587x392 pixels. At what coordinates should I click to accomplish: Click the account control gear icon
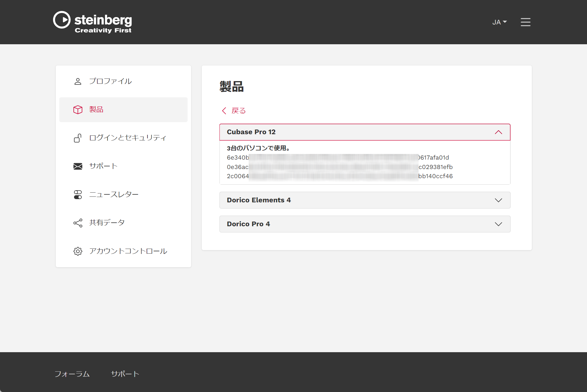(x=78, y=251)
